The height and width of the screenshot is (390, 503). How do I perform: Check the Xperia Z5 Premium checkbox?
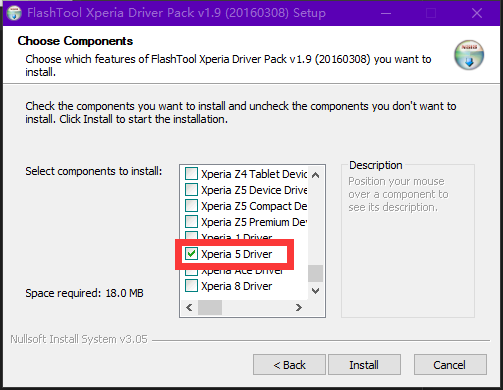tap(191, 222)
